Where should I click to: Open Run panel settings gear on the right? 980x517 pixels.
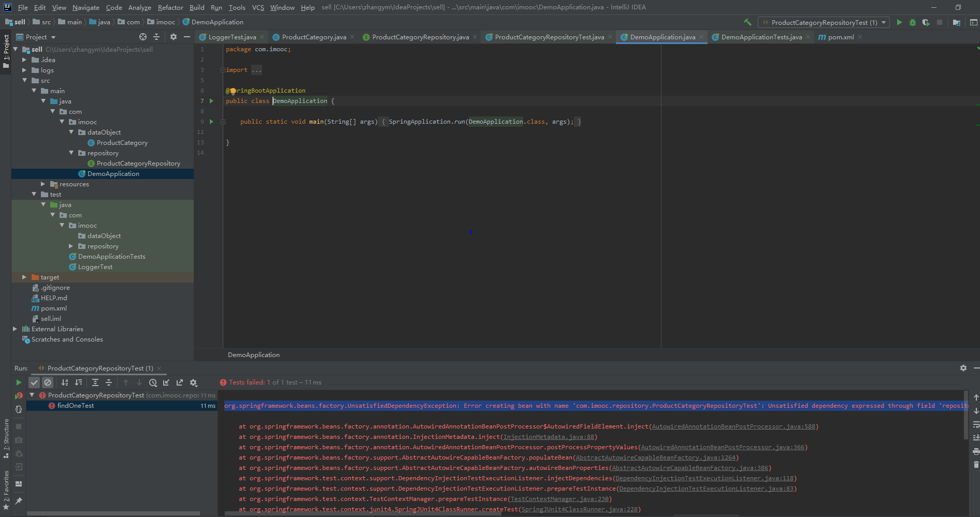click(x=963, y=368)
